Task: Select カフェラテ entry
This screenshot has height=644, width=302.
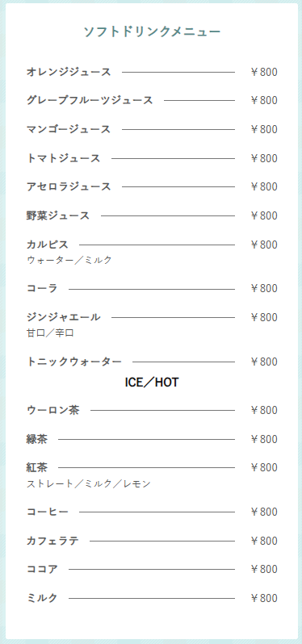Action: click(53, 541)
